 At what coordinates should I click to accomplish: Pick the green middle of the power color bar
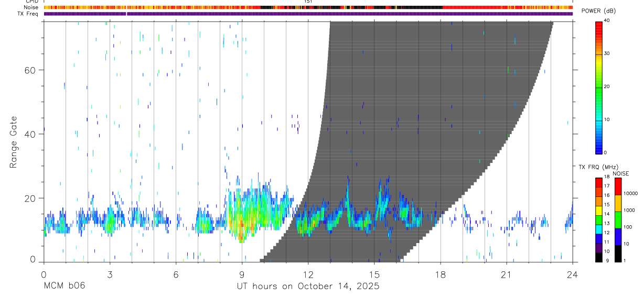coord(599,89)
